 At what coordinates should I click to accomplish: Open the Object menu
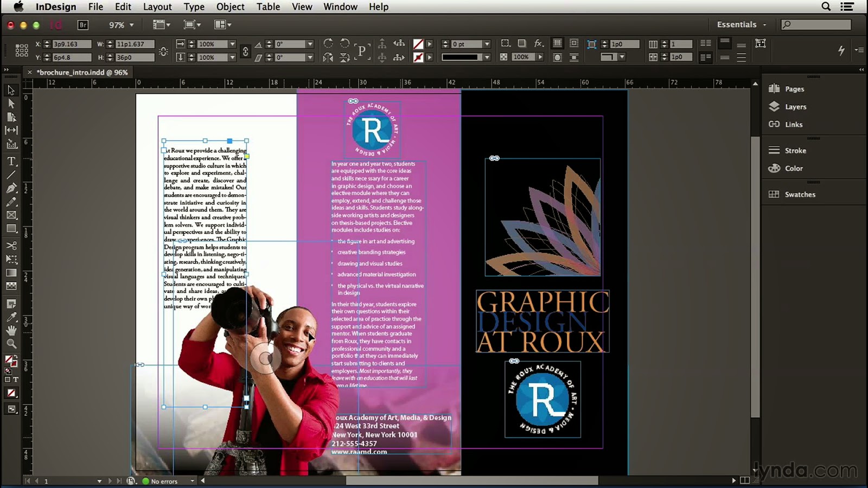230,7
